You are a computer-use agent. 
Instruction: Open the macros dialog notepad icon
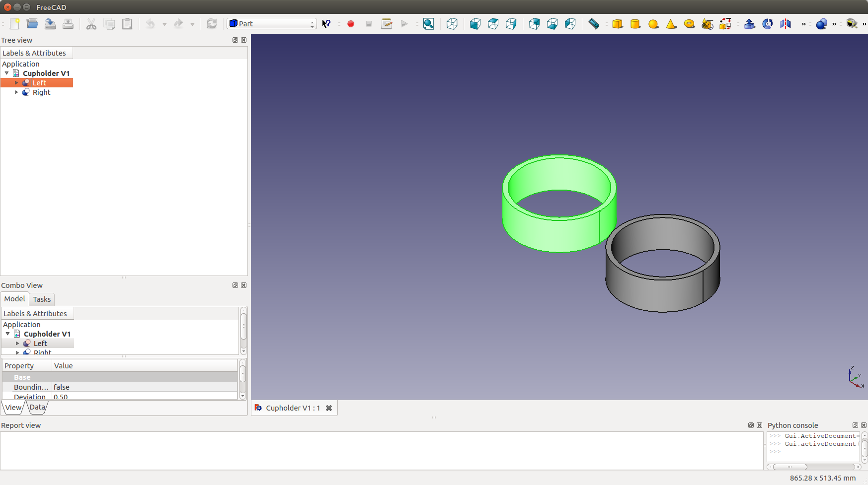(387, 24)
